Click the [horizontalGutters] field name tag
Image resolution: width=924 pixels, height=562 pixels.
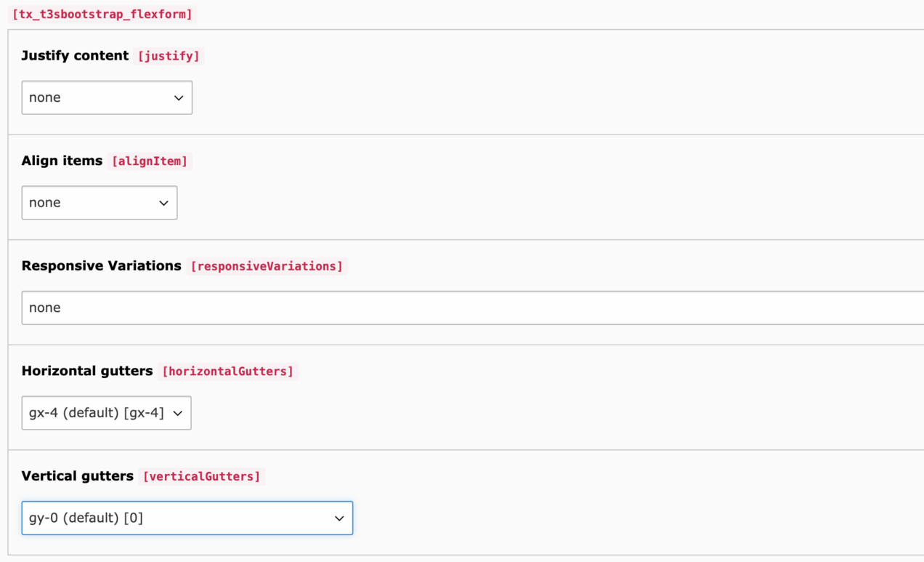pos(228,372)
